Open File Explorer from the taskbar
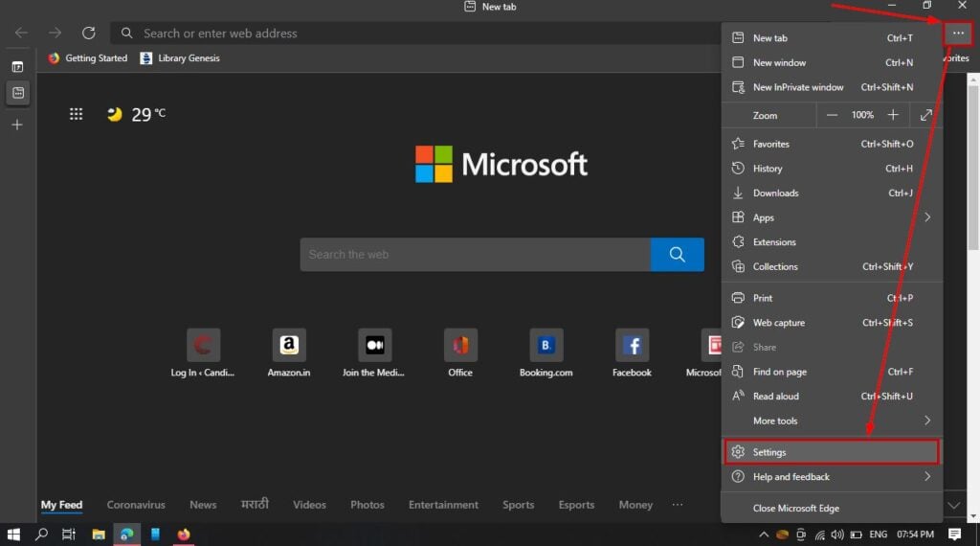 click(x=99, y=535)
